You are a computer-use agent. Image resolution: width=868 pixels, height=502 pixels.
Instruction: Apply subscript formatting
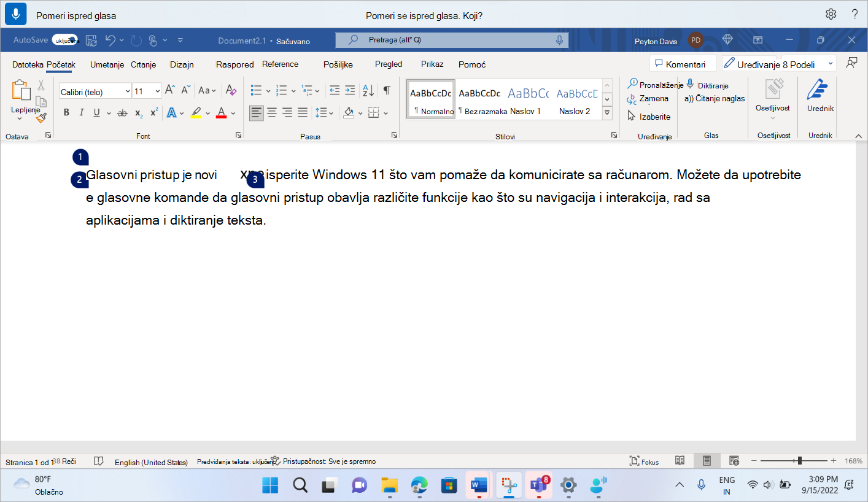point(139,113)
